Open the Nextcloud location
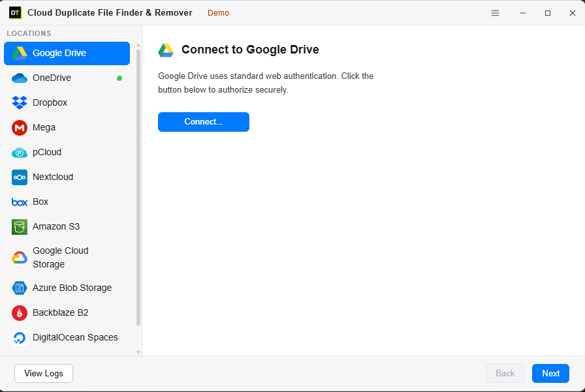 67,177
